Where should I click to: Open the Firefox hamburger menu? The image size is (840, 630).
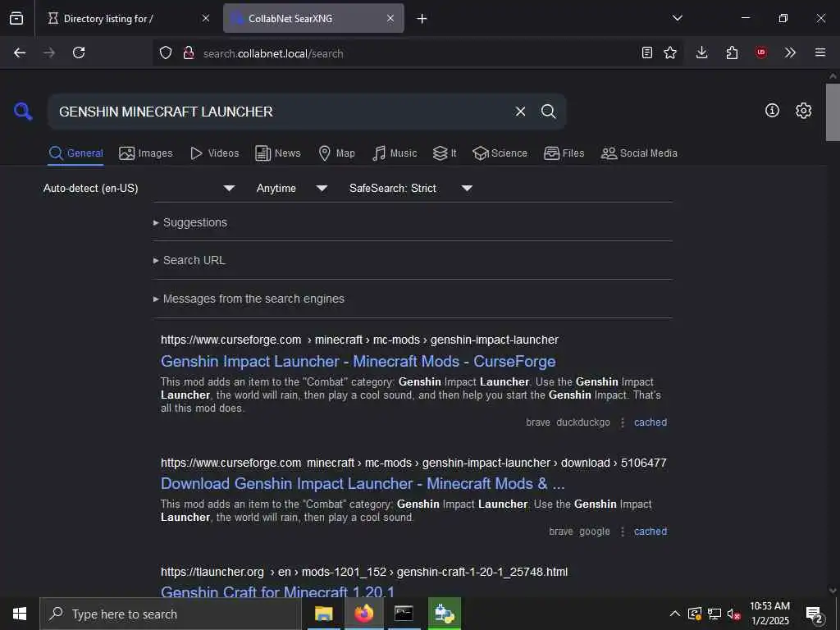click(x=820, y=52)
